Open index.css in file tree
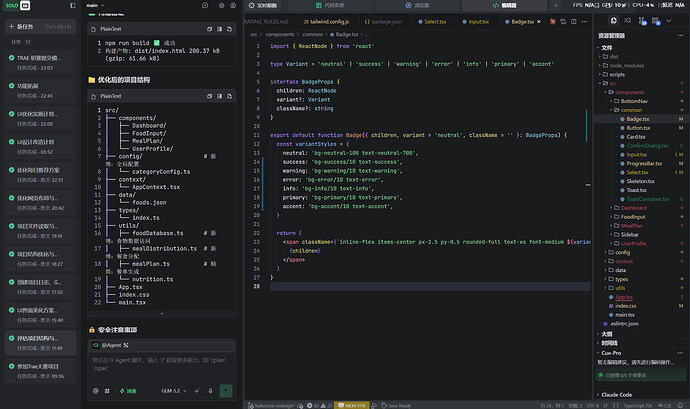Screen dimensions: 690x409 pos(625,306)
